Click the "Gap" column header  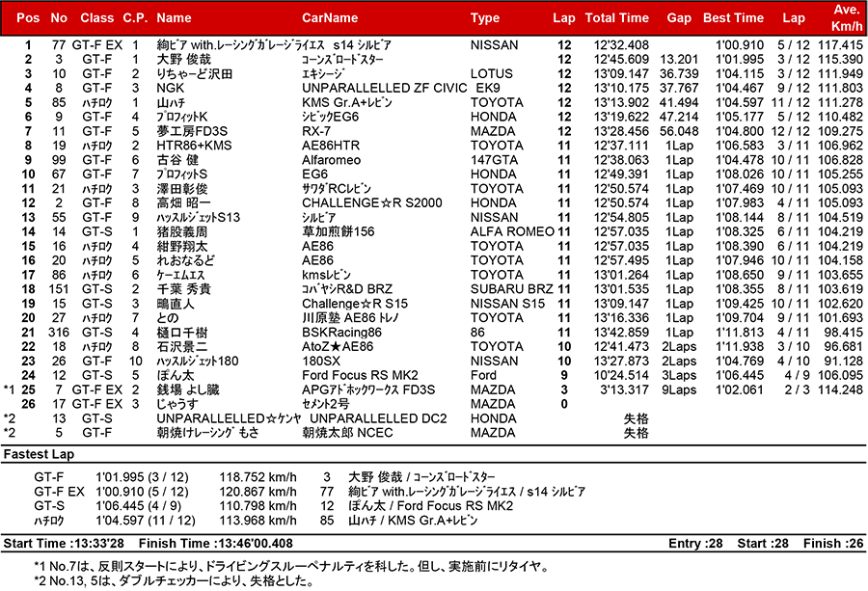click(679, 18)
